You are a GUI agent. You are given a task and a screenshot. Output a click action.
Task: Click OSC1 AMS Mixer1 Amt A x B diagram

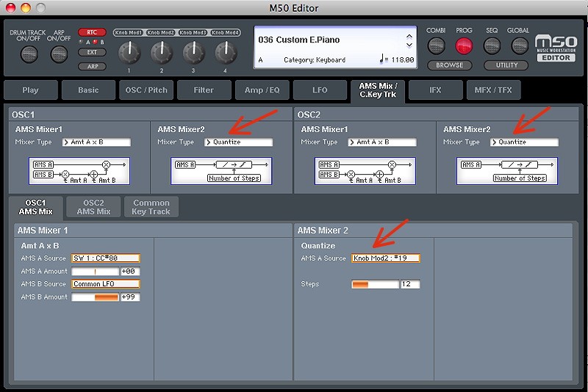(79, 171)
